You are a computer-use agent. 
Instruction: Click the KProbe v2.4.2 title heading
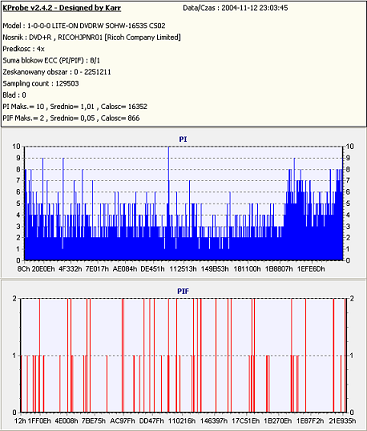point(62,8)
